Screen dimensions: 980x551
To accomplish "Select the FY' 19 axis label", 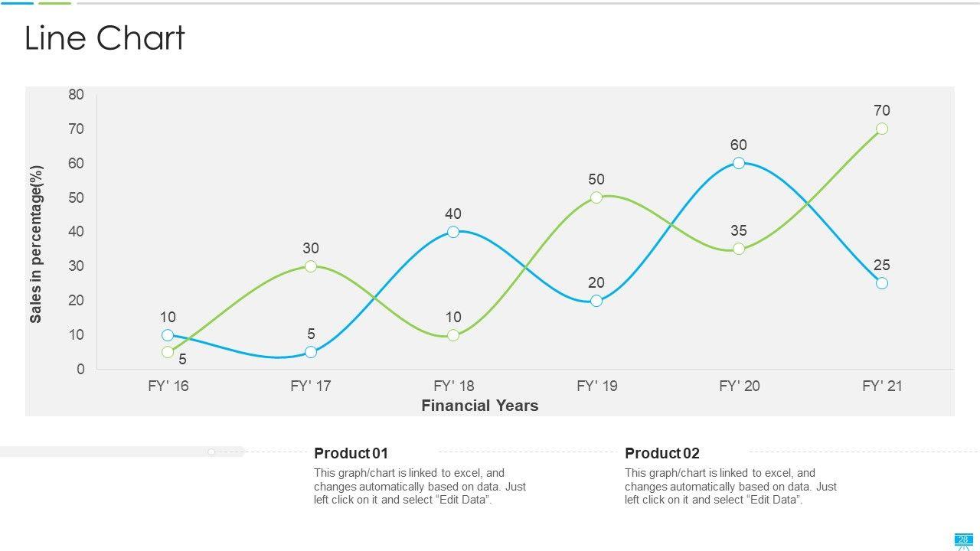I will [x=596, y=386].
